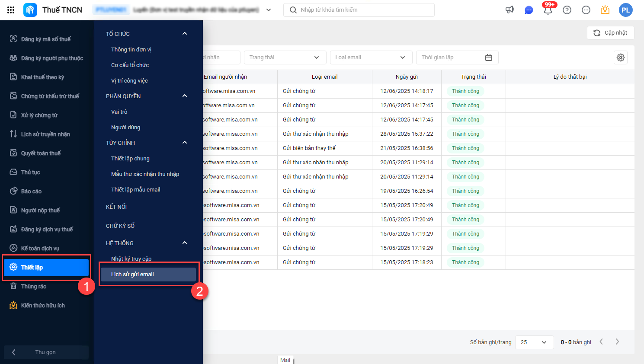Collapse the PHÂN QUYỀN section
The image size is (644, 364).
click(x=185, y=96)
